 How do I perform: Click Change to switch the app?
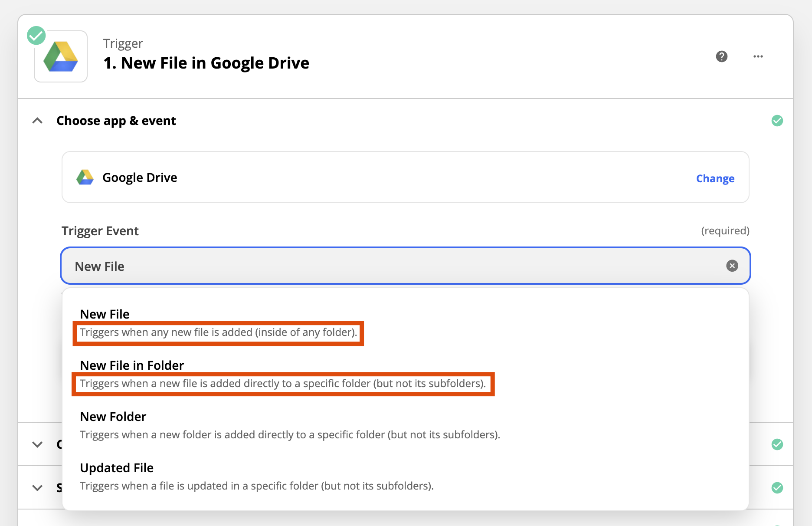[715, 178]
